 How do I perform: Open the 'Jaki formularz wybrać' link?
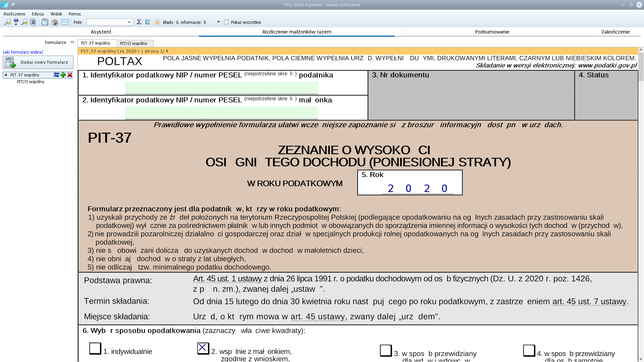[x=23, y=52]
